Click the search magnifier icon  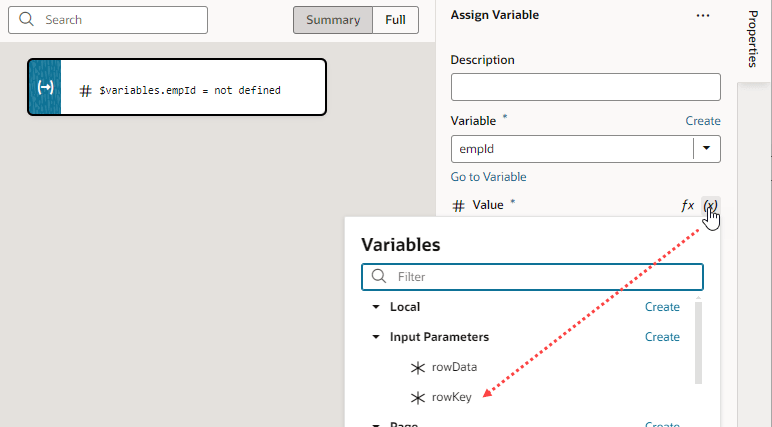click(x=26, y=20)
